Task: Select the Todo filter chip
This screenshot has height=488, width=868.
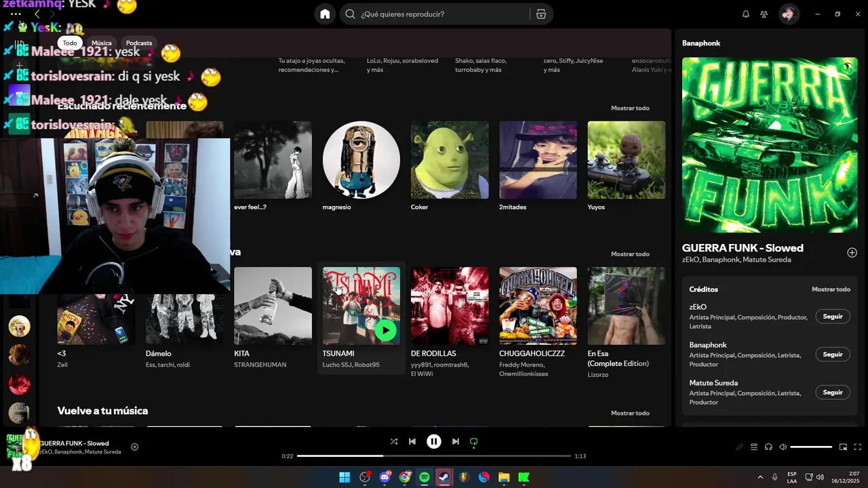Action: click(70, 43)
